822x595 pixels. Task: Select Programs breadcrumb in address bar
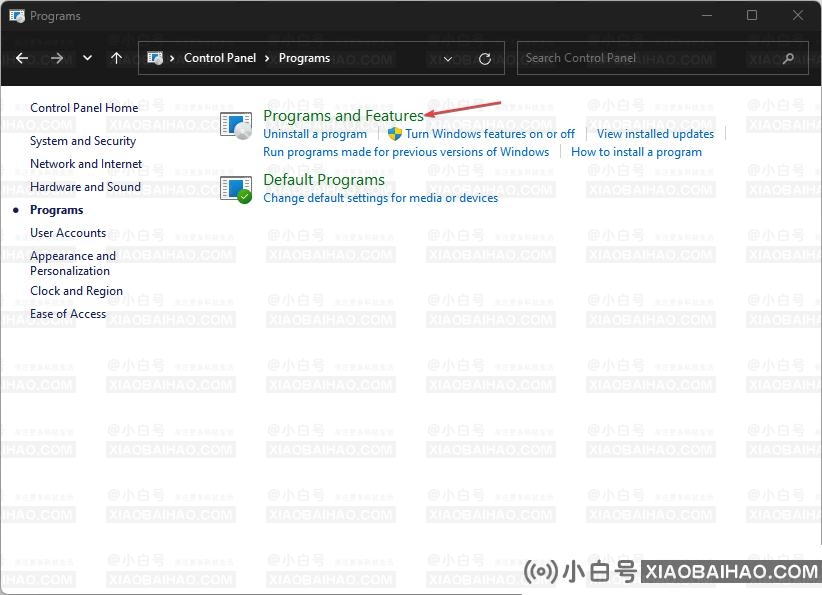pyautogui.click(x=304, y=58)
